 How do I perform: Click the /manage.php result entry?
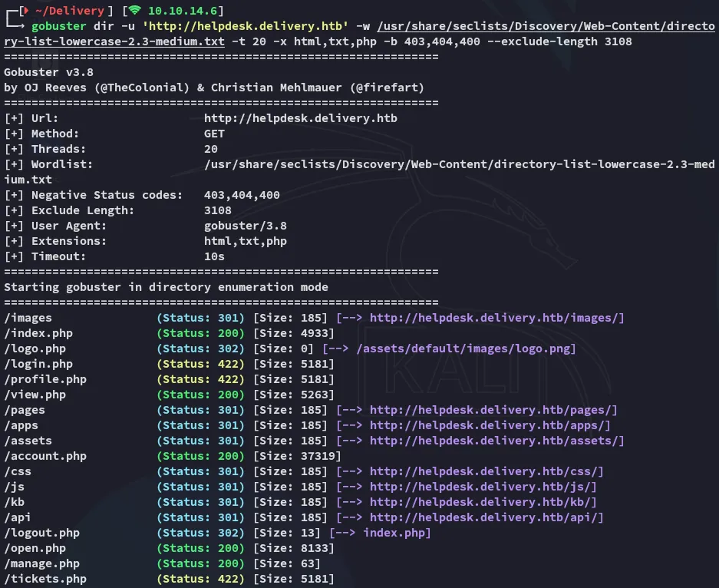tap(41, 563)
